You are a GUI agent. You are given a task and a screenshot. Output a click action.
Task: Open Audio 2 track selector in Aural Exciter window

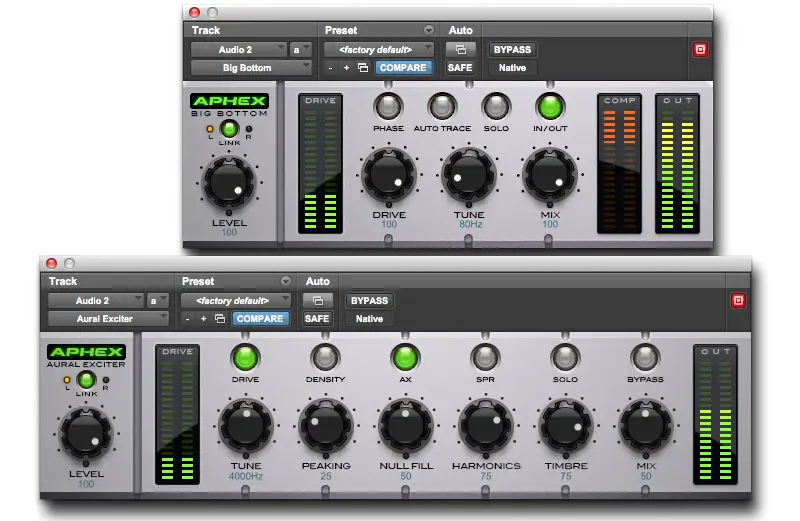95,301
